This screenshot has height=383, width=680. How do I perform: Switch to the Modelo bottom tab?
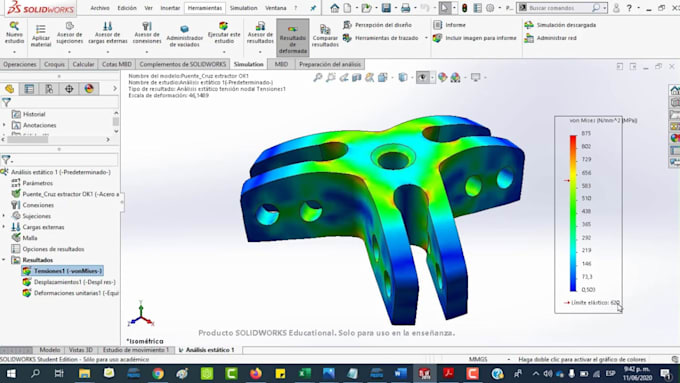click(x=49, y=350)
